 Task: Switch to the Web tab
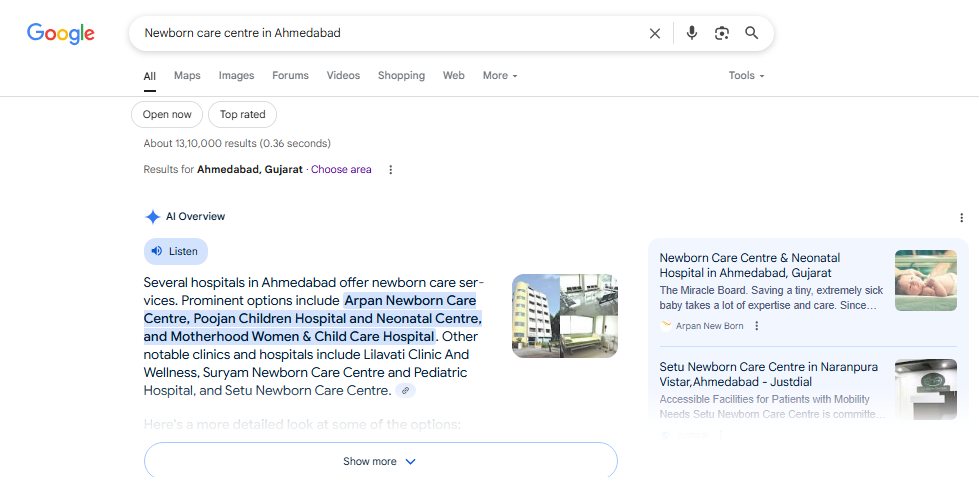click(x=454, y=76)
